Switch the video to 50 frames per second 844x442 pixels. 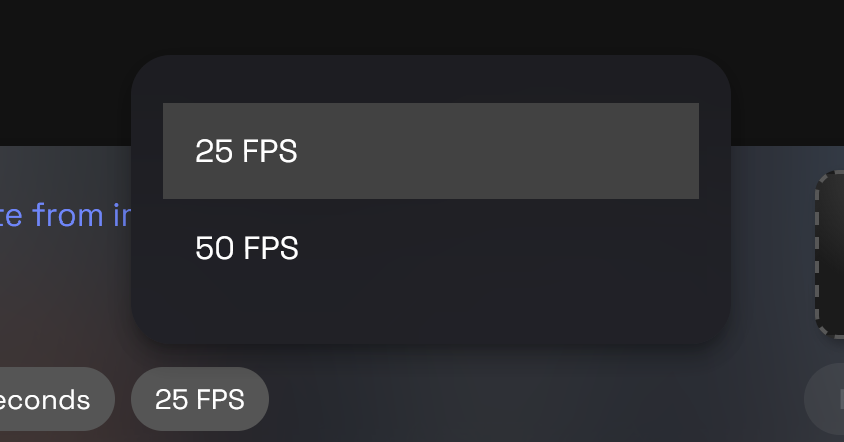430,248
